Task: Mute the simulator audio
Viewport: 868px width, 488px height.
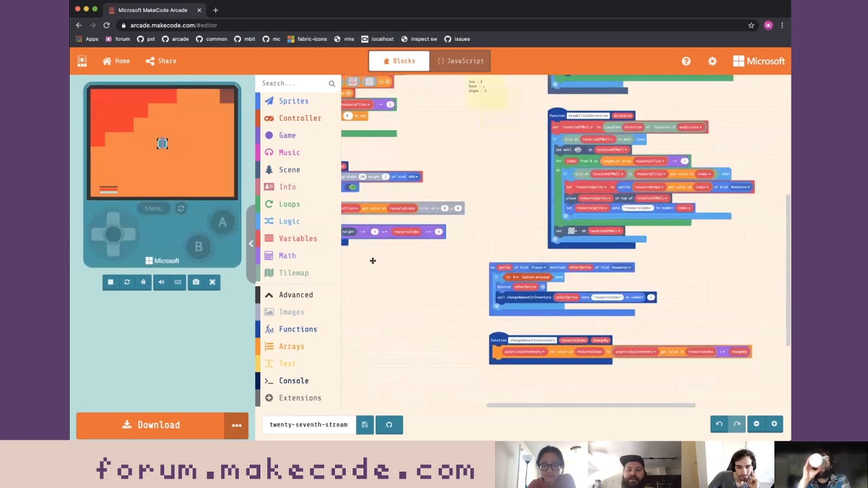Action: (161, 282)
